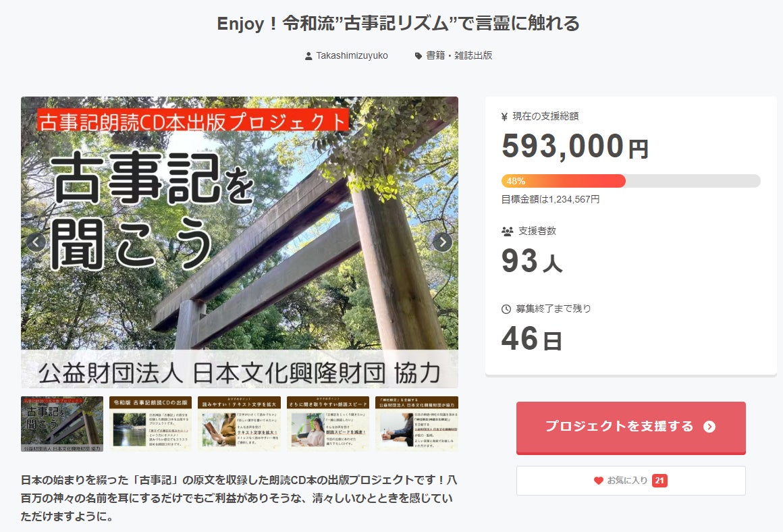The width and height of the screenshot is (783, 532).
Task: Click the heart icon for お気に入り
Action: point(598,481)
